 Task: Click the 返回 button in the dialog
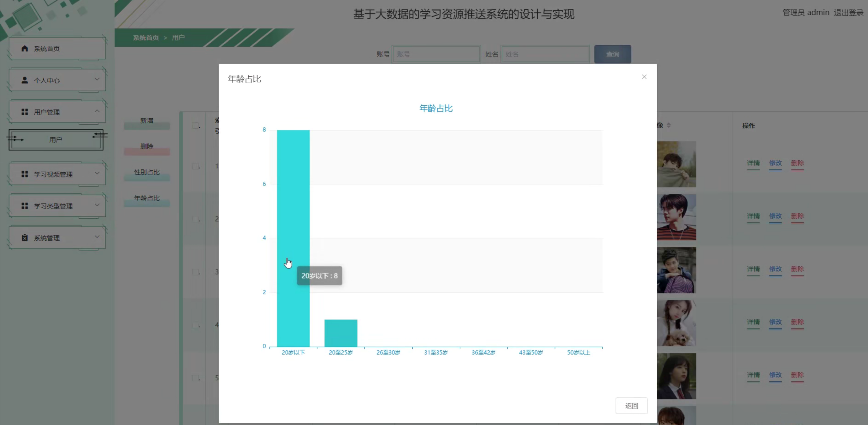[x=631, y=405]
